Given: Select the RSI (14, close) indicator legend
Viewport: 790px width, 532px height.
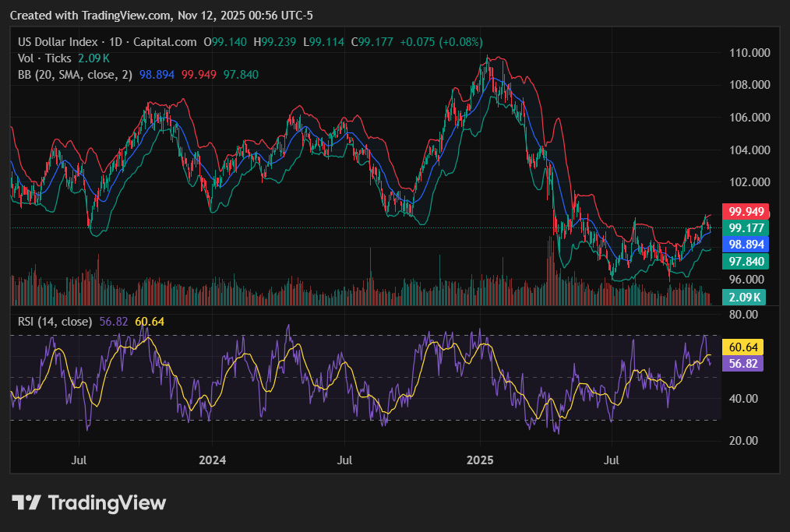Looking at the screenshot, I should 55,322.
